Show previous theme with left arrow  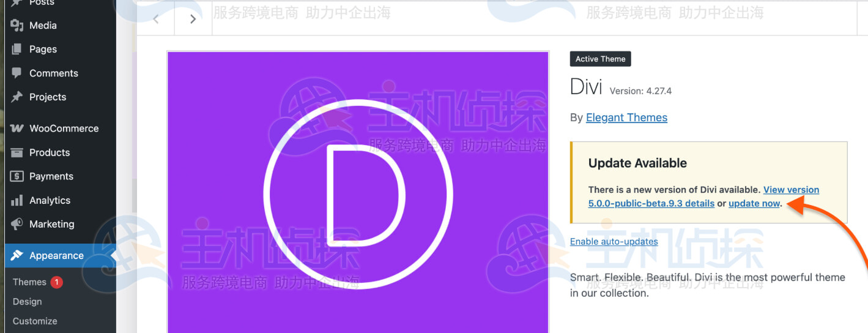pyautogui.click(x=155, y=19)
